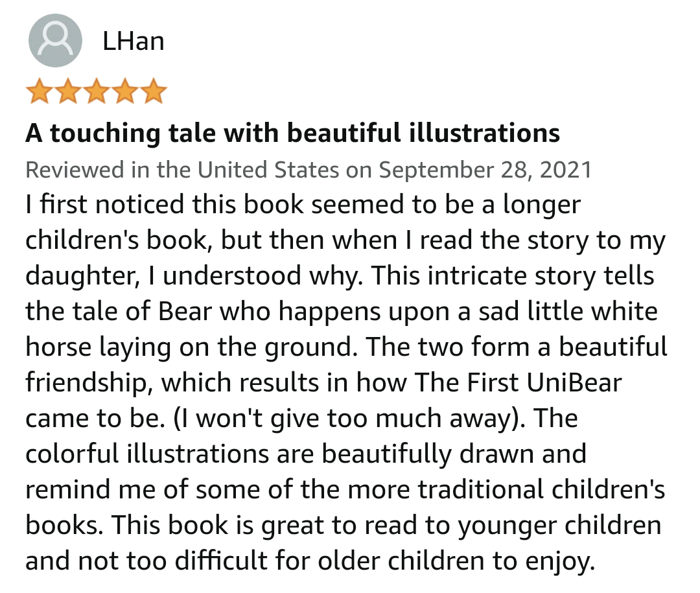Click the date 'September 28, 2021'
This screenshot has height=593, width=700.
[x=485, y=170]
